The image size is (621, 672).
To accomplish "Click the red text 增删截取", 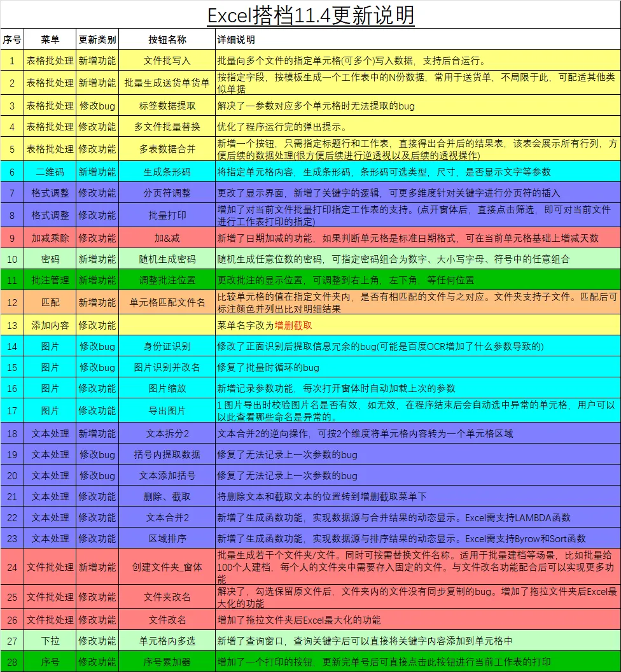I will tap(293, 325).
